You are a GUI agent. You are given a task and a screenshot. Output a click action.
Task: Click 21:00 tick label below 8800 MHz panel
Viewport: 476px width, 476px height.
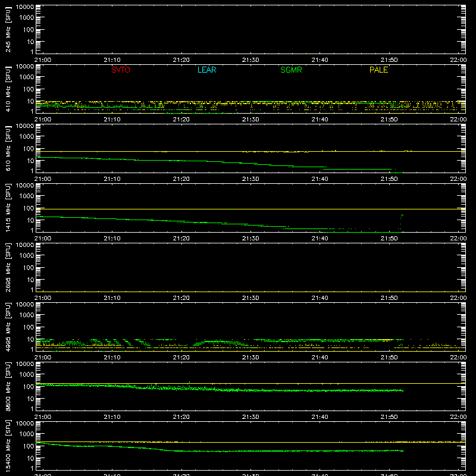(43, 417)
